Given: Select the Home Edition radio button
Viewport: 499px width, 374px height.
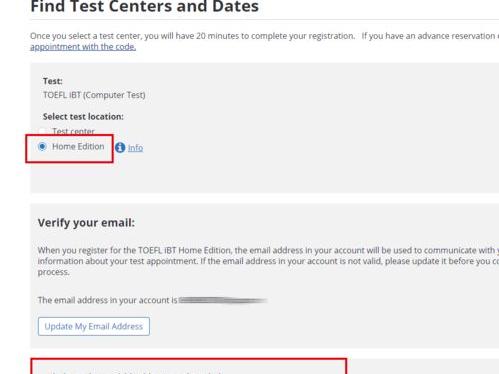Looking at the screenshot, I should [x=42, y=146].
